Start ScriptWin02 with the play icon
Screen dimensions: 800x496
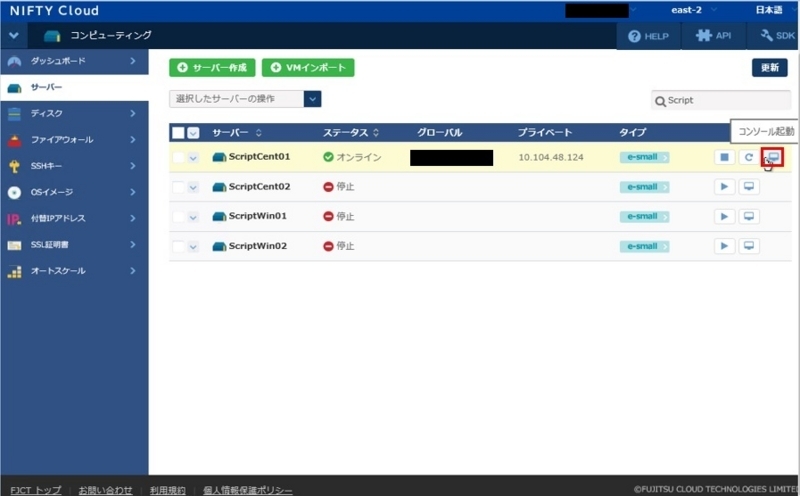click(x=724, y=246)
